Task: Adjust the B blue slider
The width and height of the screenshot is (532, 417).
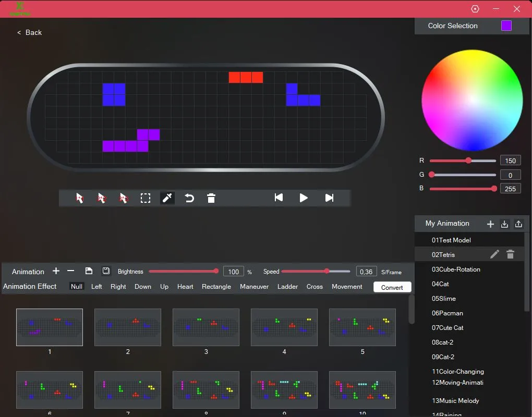Action: (463, 189)
